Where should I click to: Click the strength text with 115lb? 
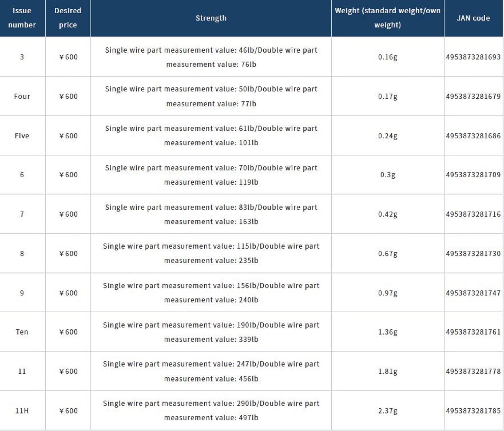[x=211, y=253]
